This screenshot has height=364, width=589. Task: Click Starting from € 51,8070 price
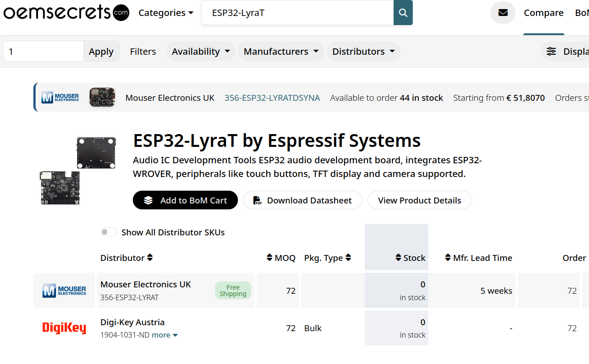499,98
